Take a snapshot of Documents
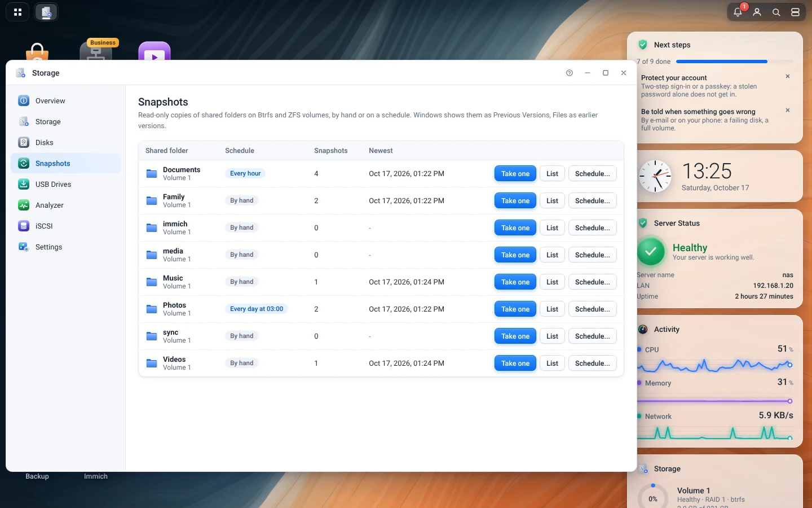Screen dimensions: 812x508 [515, 174]
